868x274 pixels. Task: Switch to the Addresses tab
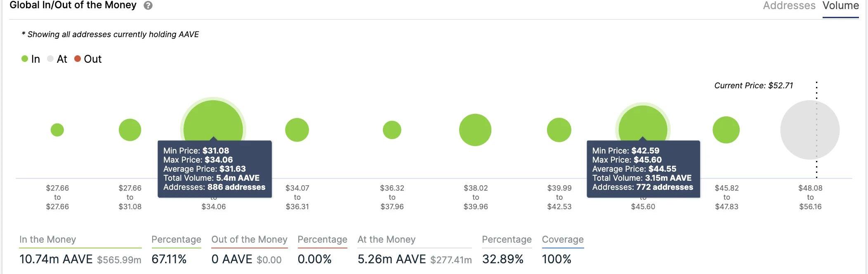click(789, 6)
